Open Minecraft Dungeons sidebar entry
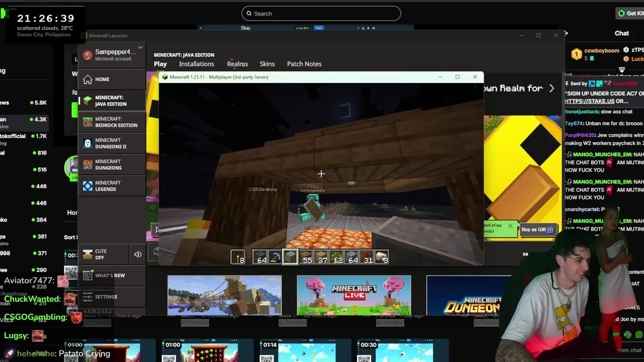 coord(112,165)
